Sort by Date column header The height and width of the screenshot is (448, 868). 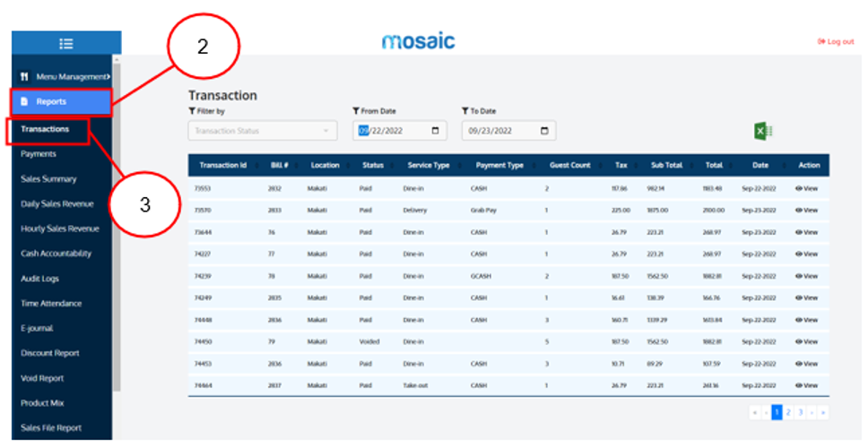[760, 166]
